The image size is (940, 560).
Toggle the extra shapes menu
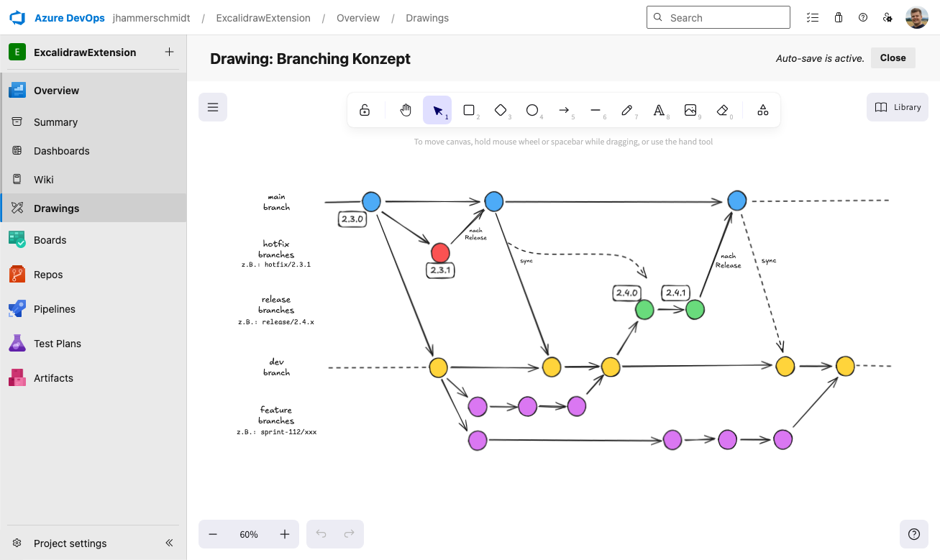[762, 109]
